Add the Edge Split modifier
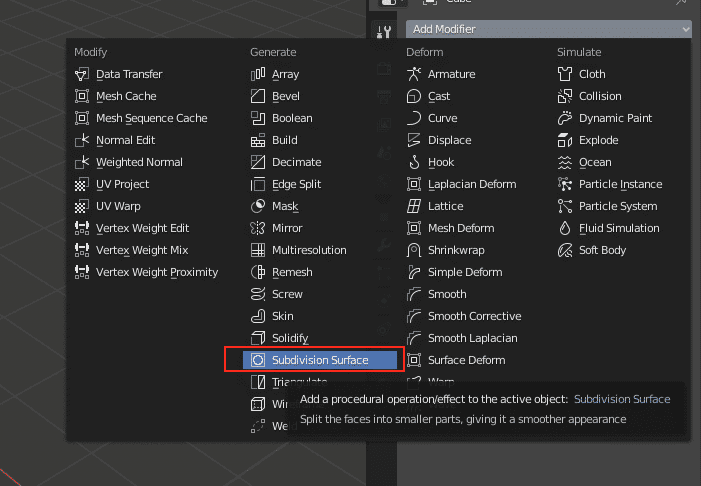701x486 pixels. click(x=286, y=184)
